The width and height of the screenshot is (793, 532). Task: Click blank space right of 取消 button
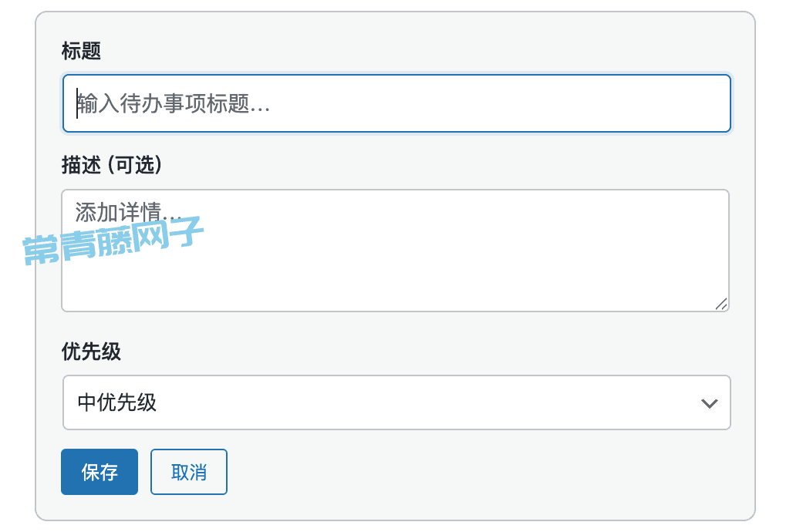pos(481,472)
